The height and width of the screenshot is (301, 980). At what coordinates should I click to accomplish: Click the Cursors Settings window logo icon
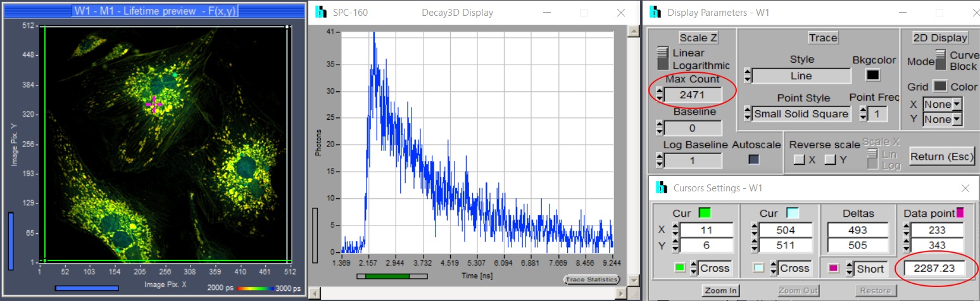point(662,188)
